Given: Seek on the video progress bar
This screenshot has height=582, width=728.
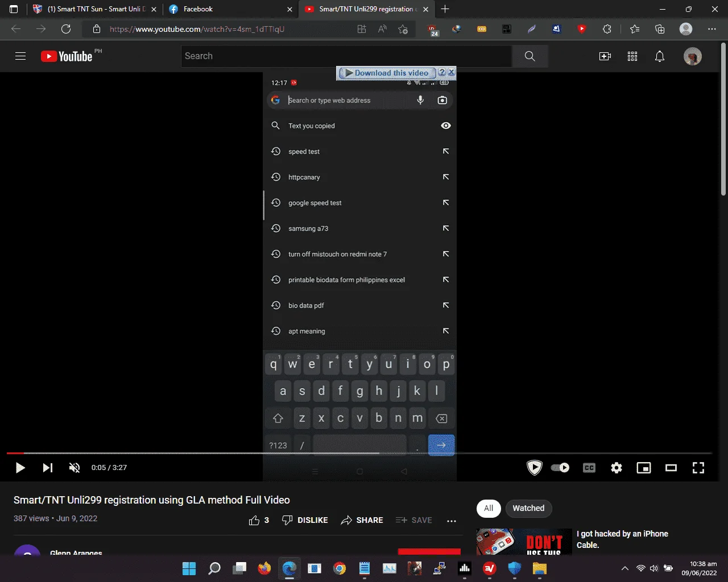Looking at the screenshot, I should coord(359,453).
